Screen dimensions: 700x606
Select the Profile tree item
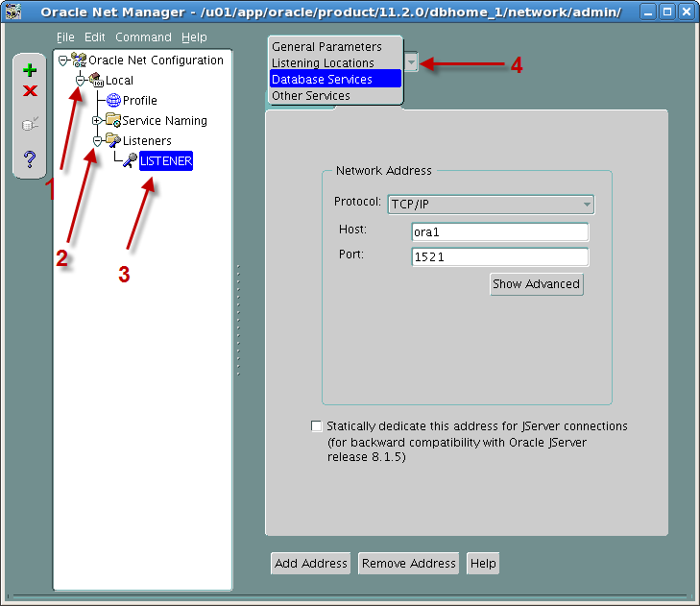coord(140,101)
